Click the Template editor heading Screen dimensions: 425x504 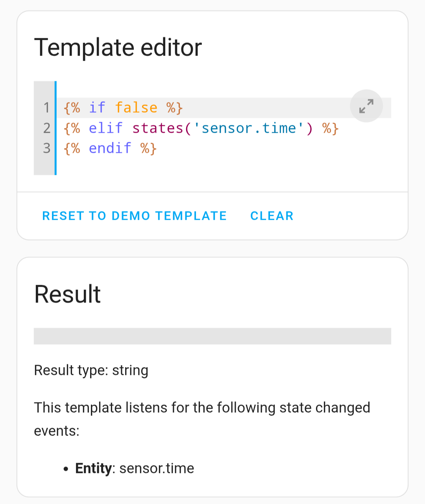tap(118, 47)
